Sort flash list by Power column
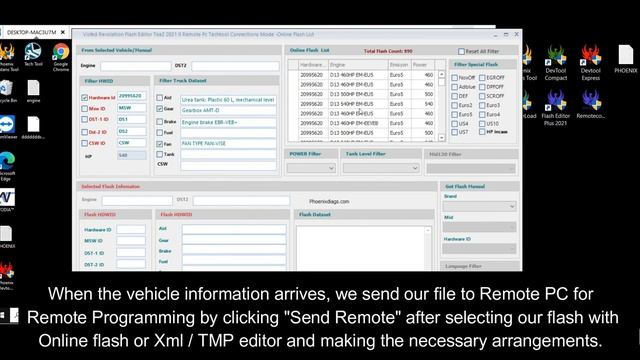Image resolution: width=640 pixels, height=360 pixels. click(x=423, y=65)
